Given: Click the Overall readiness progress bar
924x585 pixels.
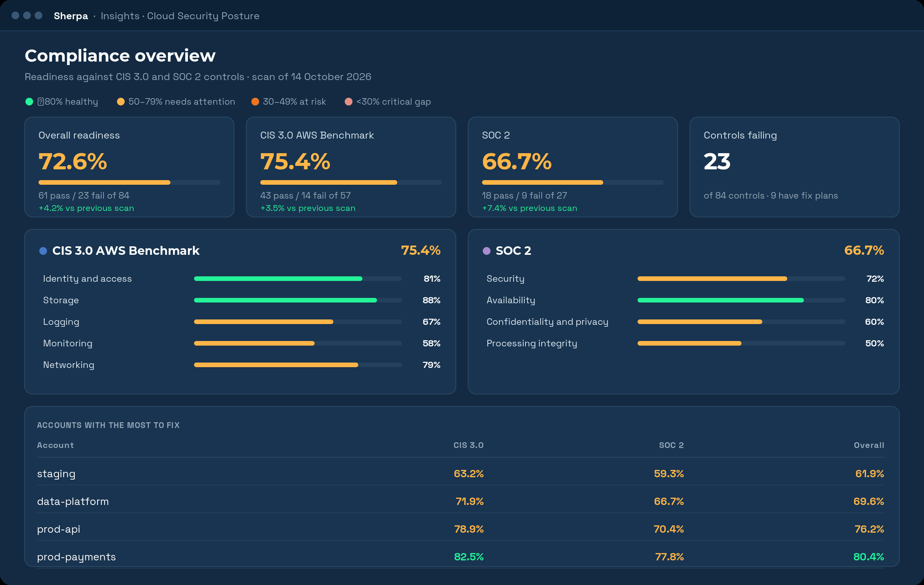Looking at the screenshot, I should (x=129, y=182).
